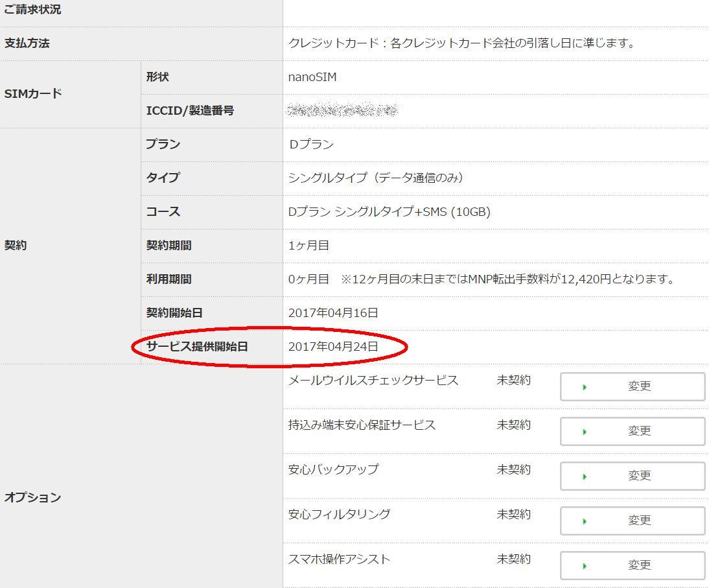
Task: Click the 変更 button for 持込み端末安心保証サービス
Action: click(632, 431)
